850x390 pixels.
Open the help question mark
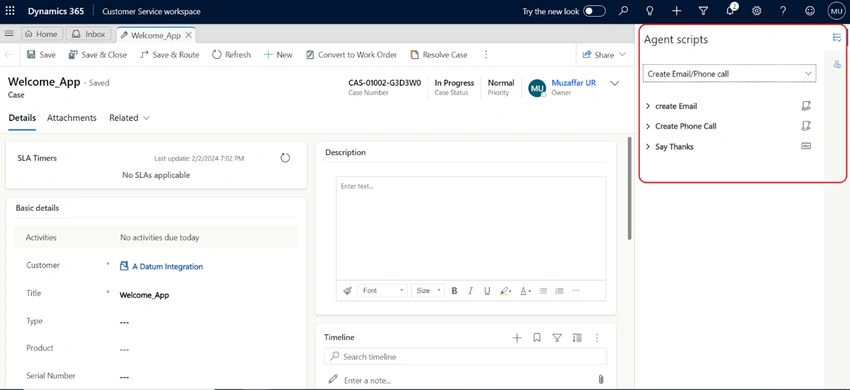pos(783,11)
